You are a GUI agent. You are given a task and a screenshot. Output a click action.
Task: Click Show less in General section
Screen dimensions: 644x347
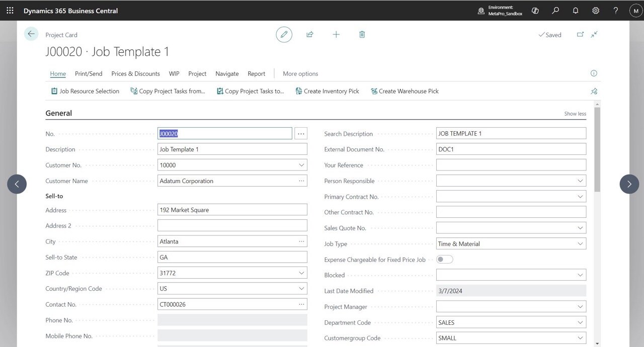(575, 114)
